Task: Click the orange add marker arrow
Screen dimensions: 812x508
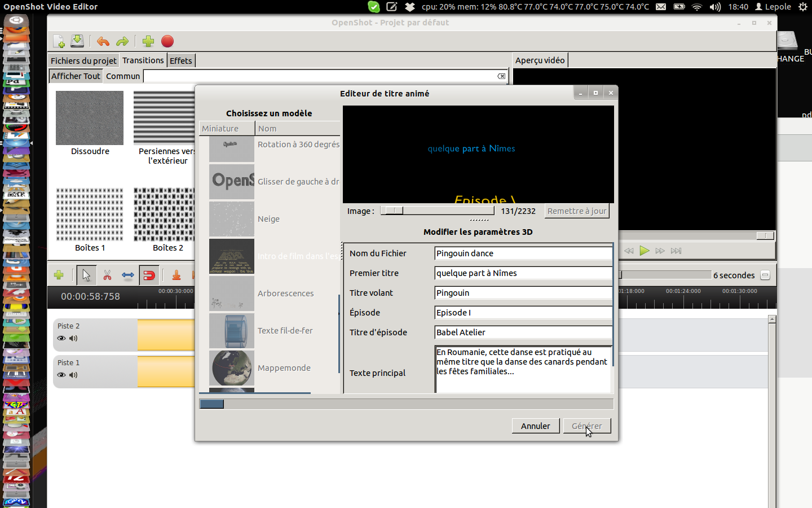Action: click(176, 275)
